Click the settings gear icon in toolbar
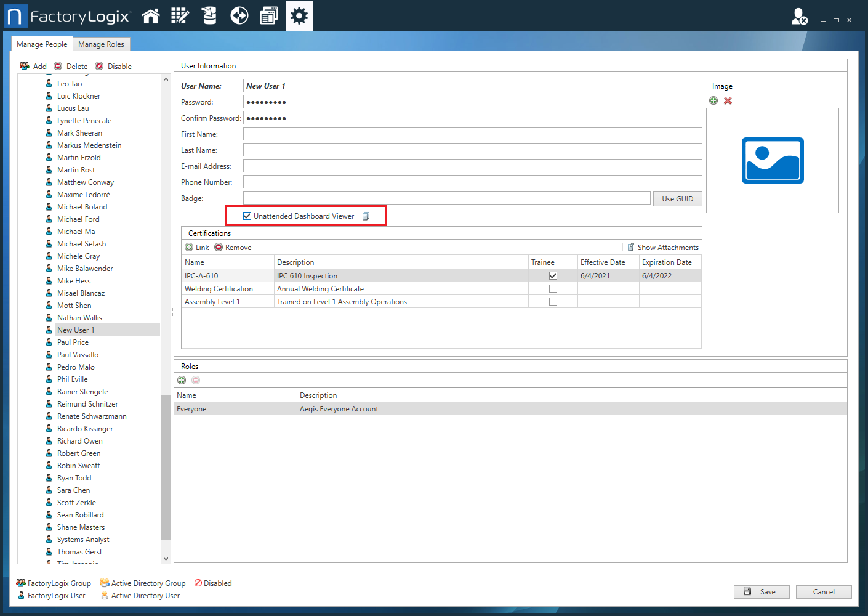The image size is (868, 616). (299, 16)
